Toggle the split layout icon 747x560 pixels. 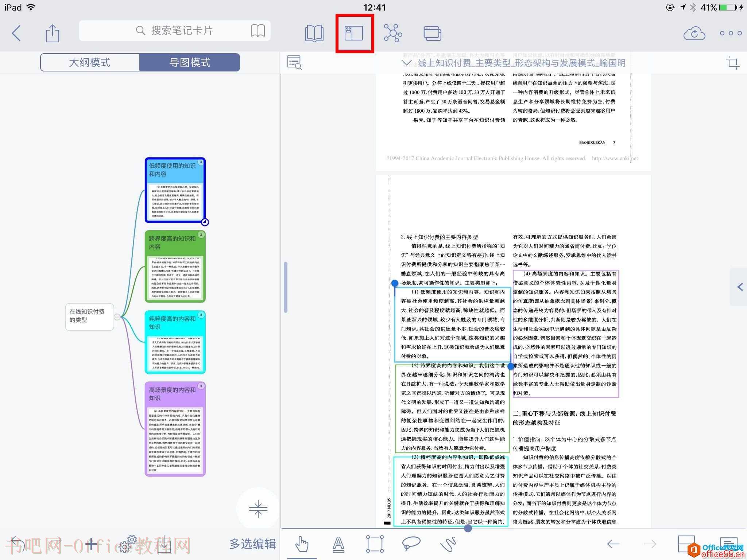click(x=686, y=544)
